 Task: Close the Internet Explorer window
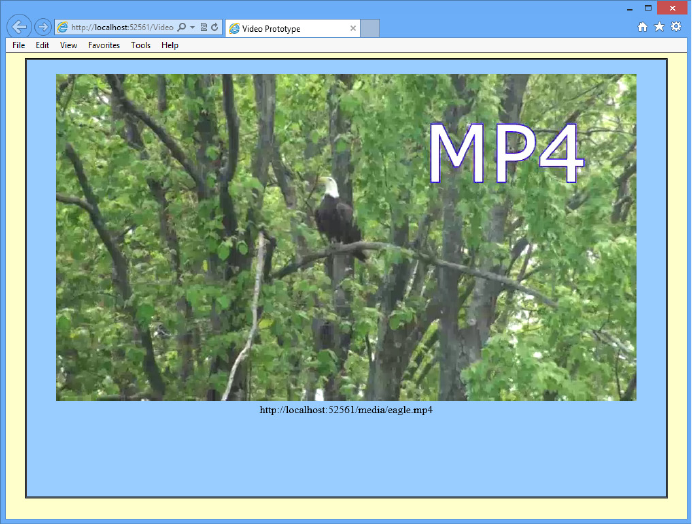(x=673, y=8)
